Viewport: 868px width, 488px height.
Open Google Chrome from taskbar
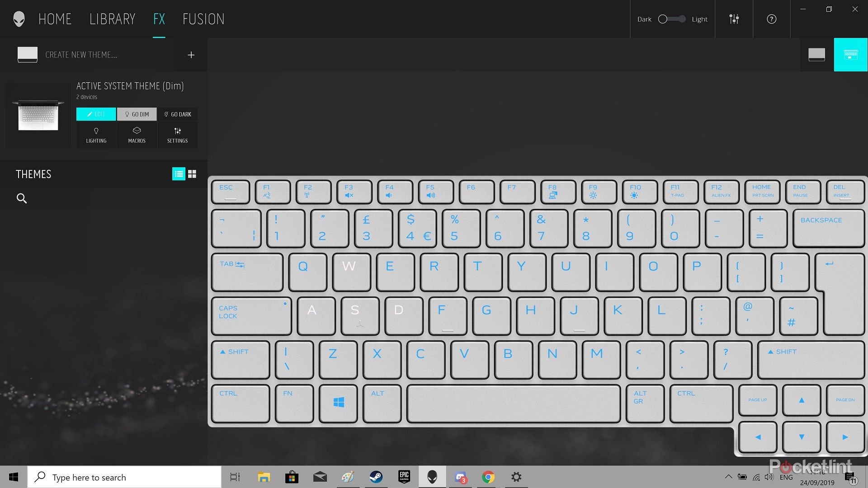pyautogui.click(x=488, y=477)
